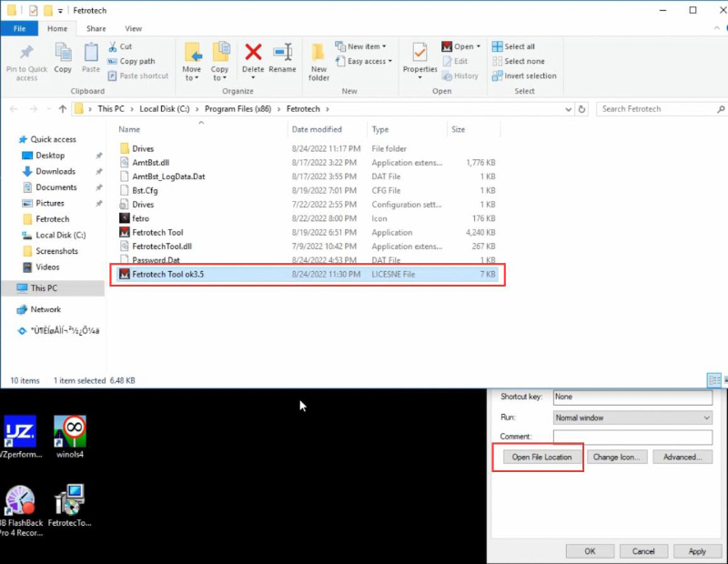Create a New folder

pos(318,62)
